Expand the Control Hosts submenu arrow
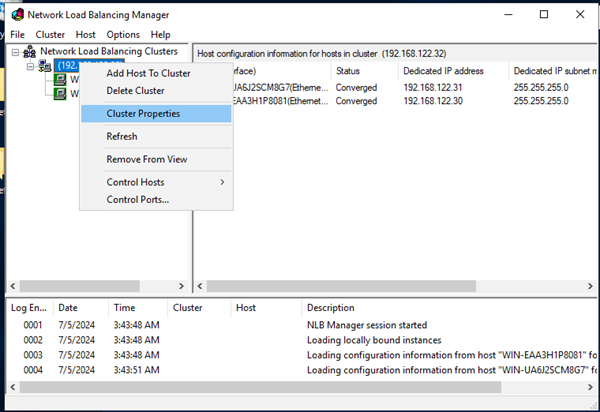Screen dimensions: 600x412 pyautogui.click(x=222, y=182)
